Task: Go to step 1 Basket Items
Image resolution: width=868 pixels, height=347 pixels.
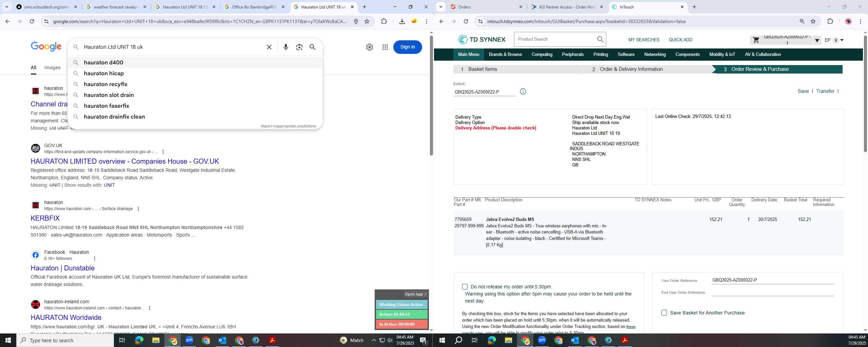Action: click(517, 69)
